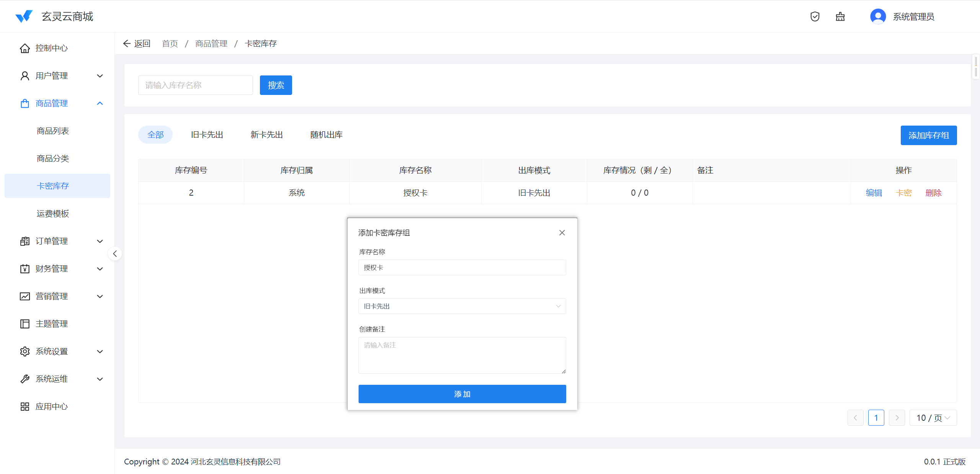Select the 随机出库 filter tab
980x474 pixels.
coord(326,135)
